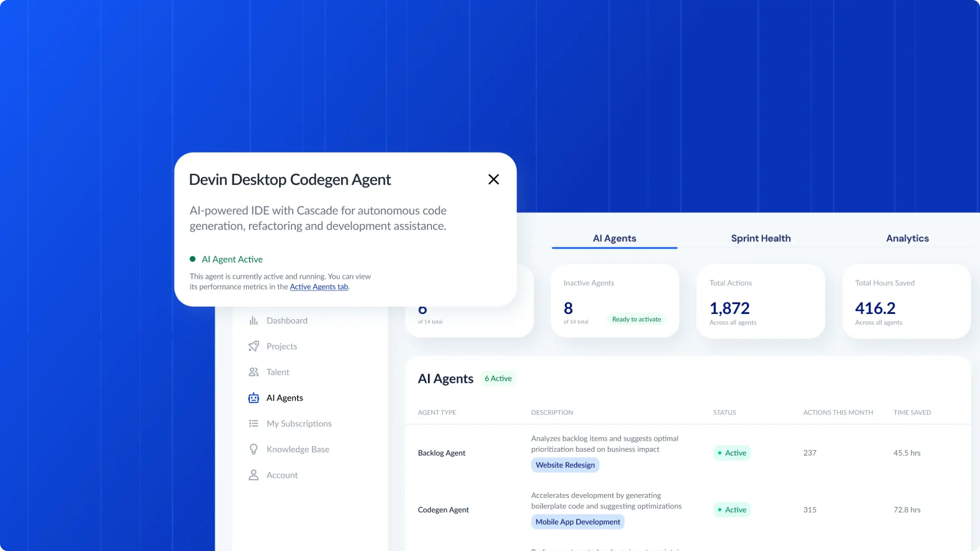Viewport: 980px width, 551px height.
Task: Click the DESCRIPTION column header
Action: point(552,413)
